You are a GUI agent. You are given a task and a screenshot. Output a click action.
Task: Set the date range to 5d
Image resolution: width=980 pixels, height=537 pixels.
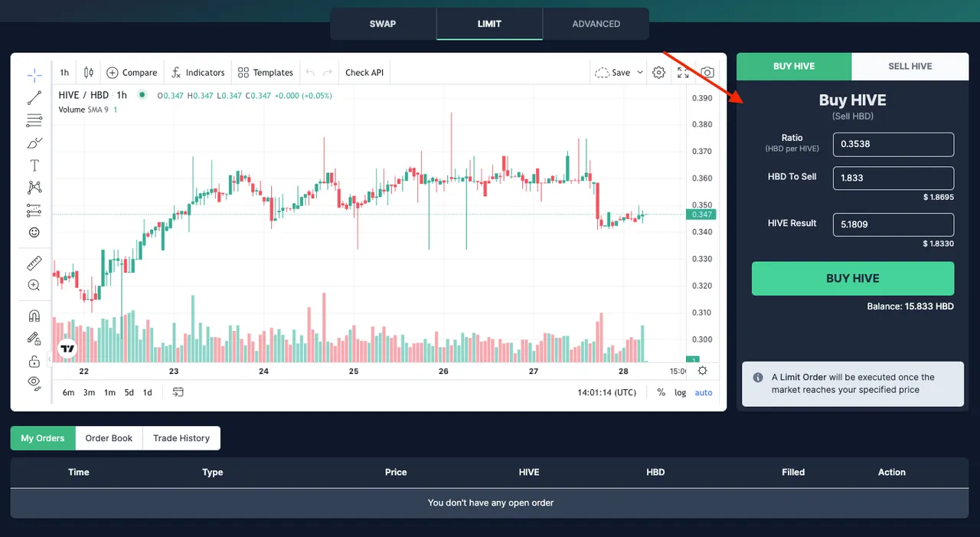129,392
